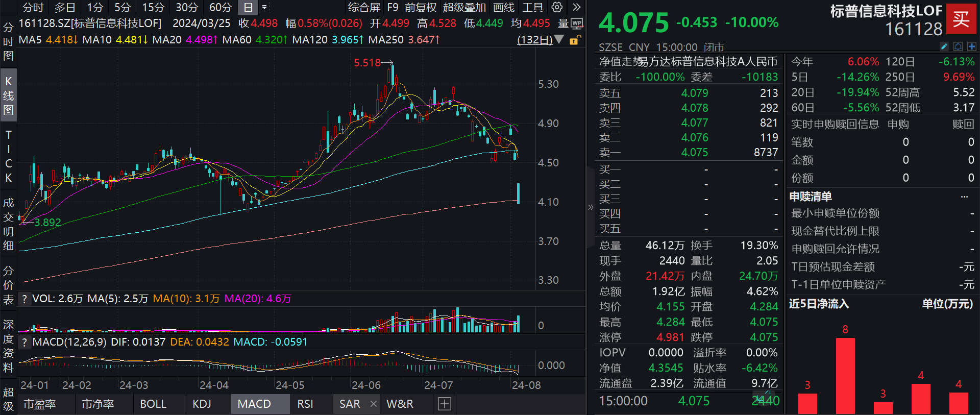Click the 卖一 ask price 4.075
The height and width of the screenshot is (415, 980).
tap(695, 152)
